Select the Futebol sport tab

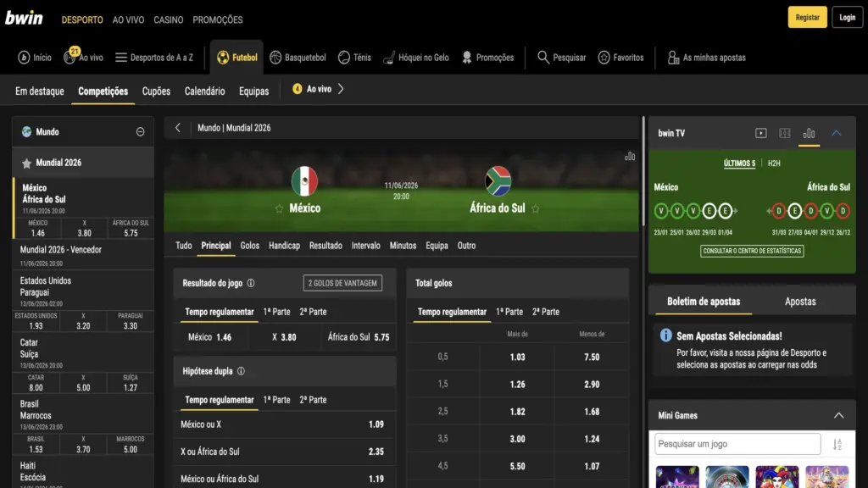pos(237,58)
